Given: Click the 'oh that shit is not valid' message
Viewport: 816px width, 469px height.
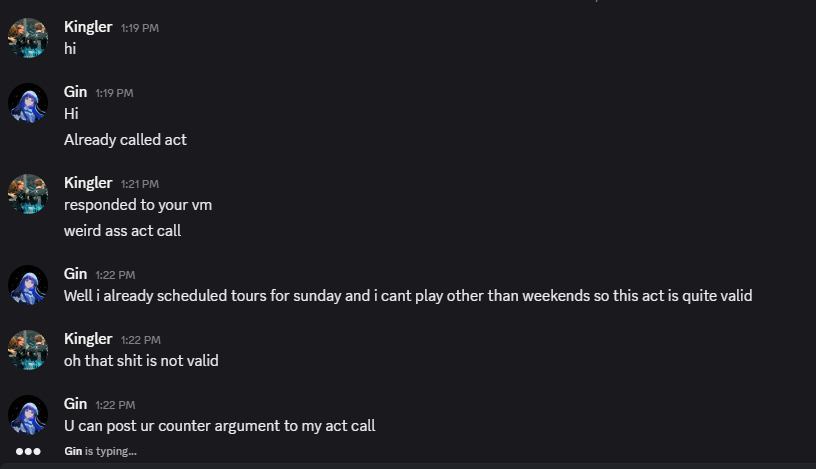Looking at the screenshot, I should pyautogui.click(x=141, y=361).
